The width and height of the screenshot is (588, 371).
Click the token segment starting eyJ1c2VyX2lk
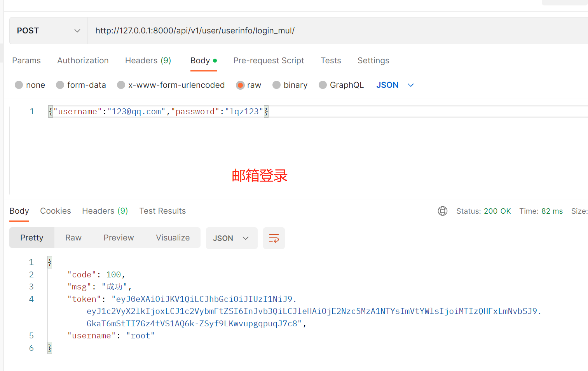pyautogui.click(x=314, y=311)
